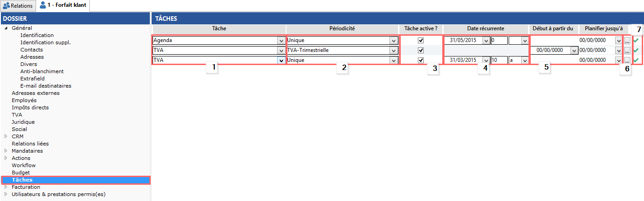Open Anti-blanchiment in the Dossier tree

pyautogui.click(x=42, y=71)
